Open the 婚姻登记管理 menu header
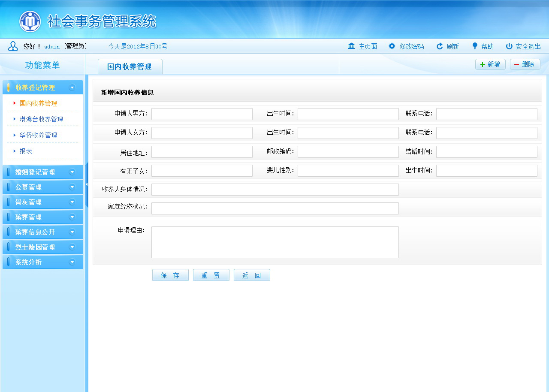The image size is (549, 392). click(43, 172)
